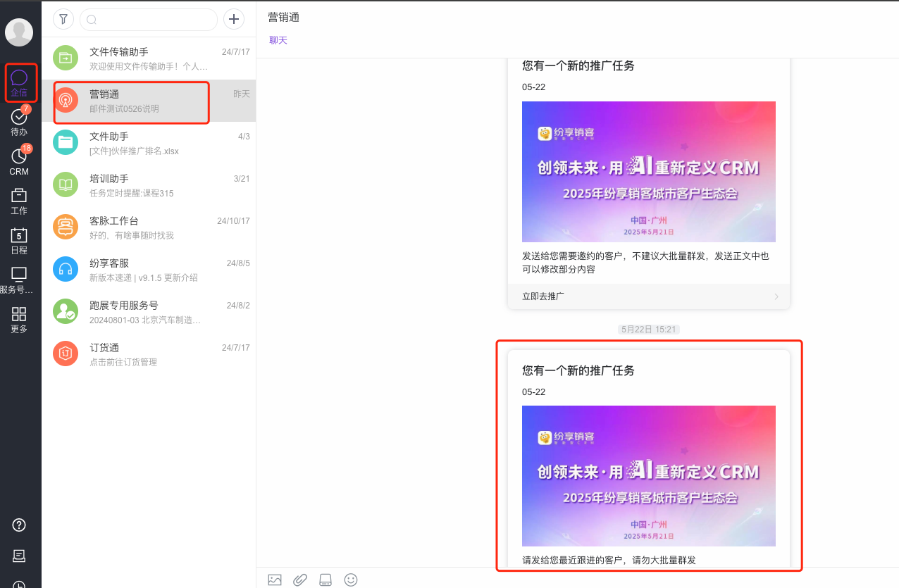Click the send-image icon in chat toolbar
The width and height of the screenshot is (899, 588).
click(x=275, y=580)
